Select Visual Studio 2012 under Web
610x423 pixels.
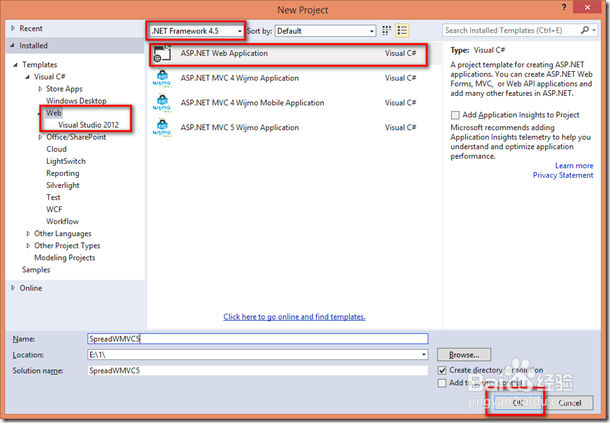coord(88,125)
